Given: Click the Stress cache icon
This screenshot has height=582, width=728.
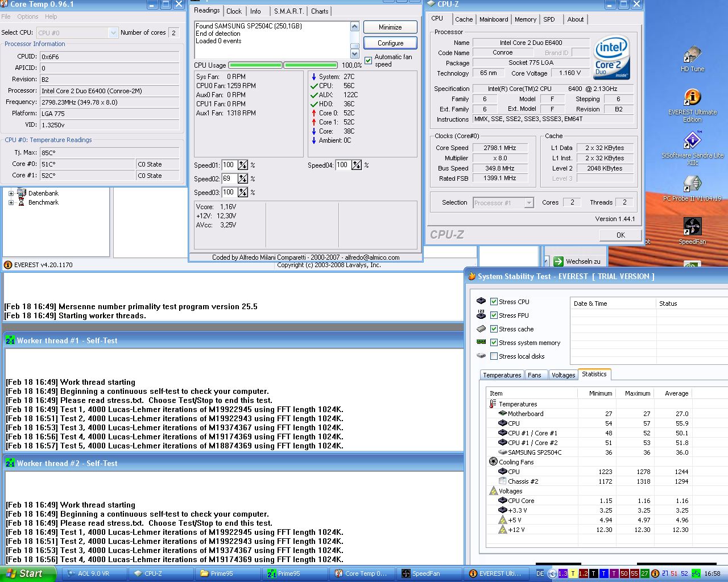Looking at the screenshot, I should pyautogui.click(x=481, y=329).
